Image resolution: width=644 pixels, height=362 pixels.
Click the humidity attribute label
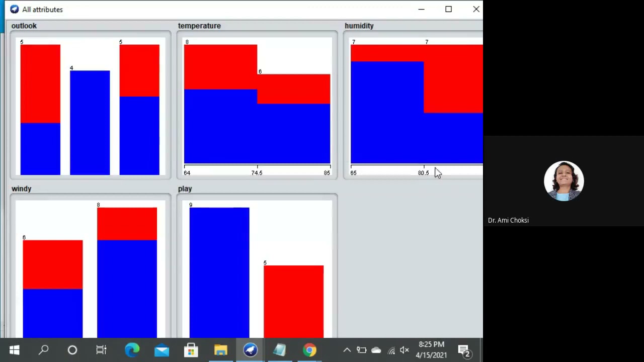point(359,26)
